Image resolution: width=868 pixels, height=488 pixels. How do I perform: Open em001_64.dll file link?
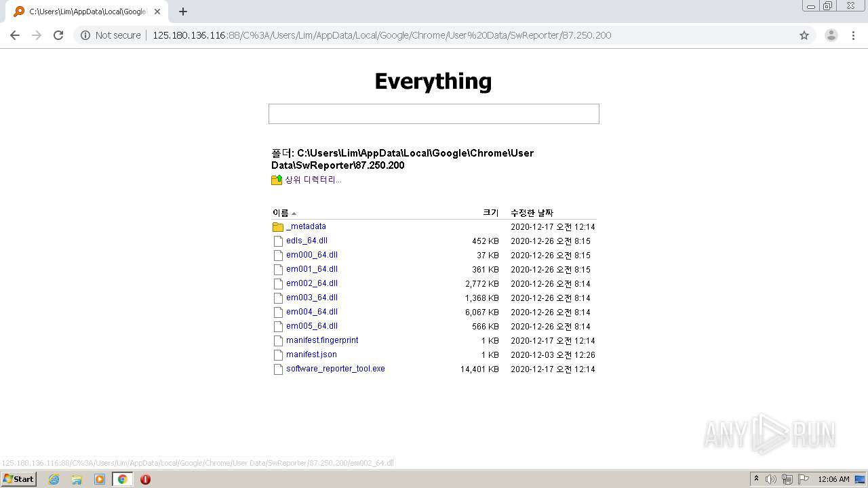pyautogui.click(x=312, y=269)
